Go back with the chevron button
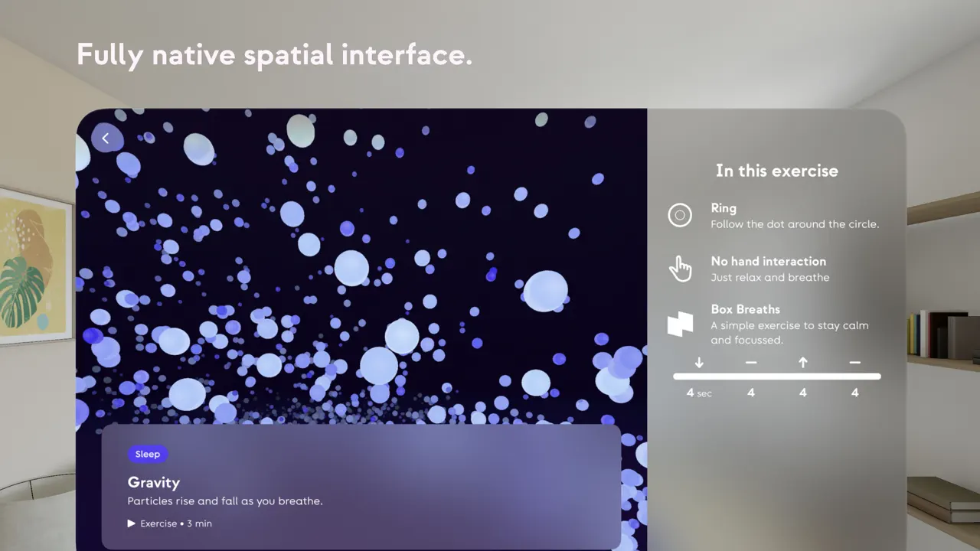The height and width of the screenshot is (551, 980). 106,139
